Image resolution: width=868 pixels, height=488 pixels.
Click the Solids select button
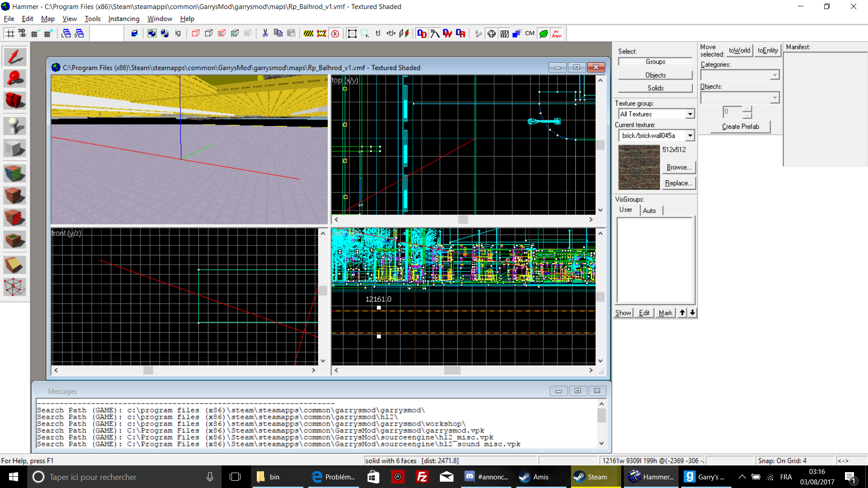tap(655, 88)
